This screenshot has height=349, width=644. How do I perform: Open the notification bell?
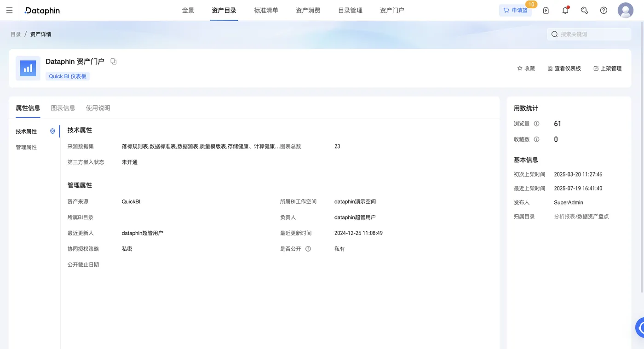565,10
